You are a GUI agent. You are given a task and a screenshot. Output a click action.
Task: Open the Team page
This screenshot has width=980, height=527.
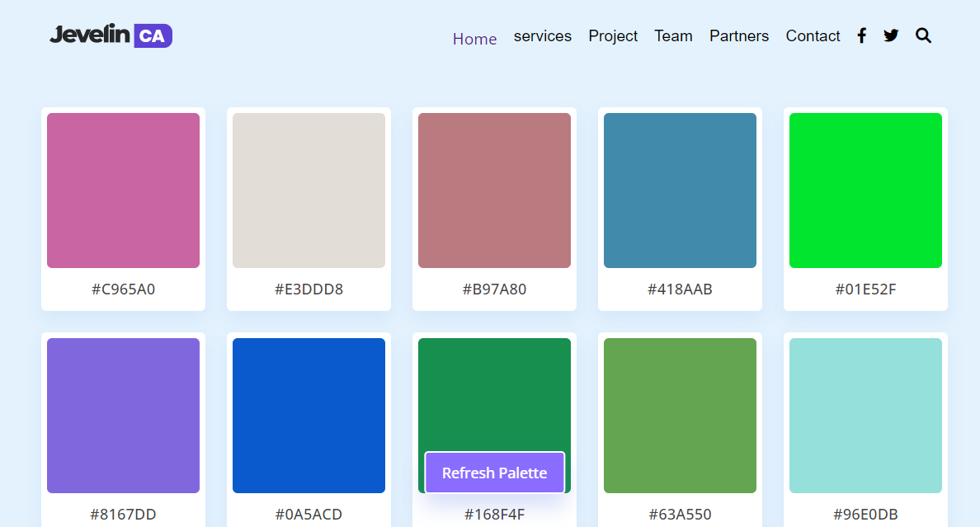(x=673, y=36)
